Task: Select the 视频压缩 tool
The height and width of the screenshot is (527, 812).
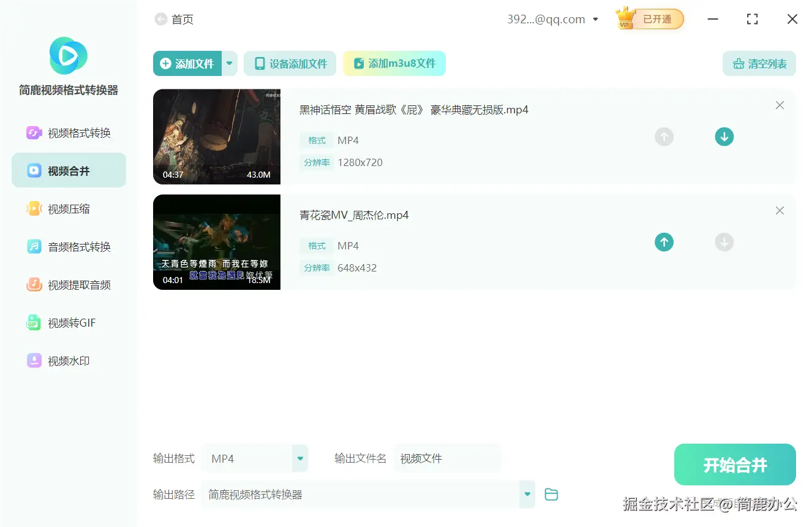Action: pyautogui.click(x=68, y=208)
